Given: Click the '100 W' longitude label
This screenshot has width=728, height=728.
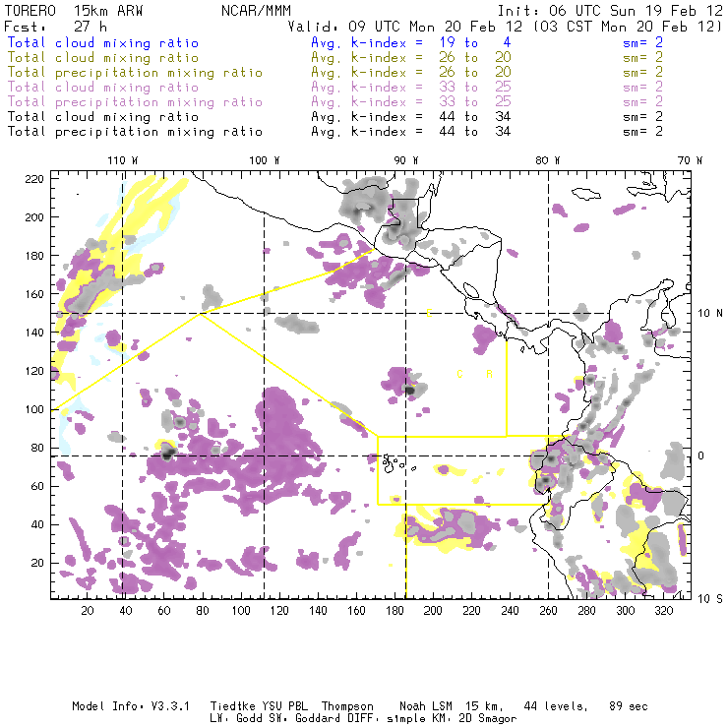Looking at the screenshot, I should (265, 160).
